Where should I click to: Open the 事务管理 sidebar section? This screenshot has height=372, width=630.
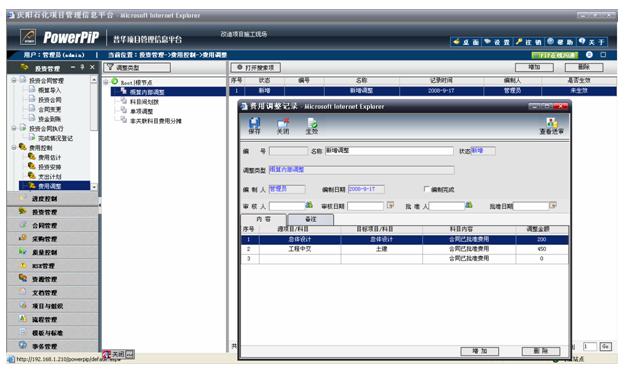52,346
